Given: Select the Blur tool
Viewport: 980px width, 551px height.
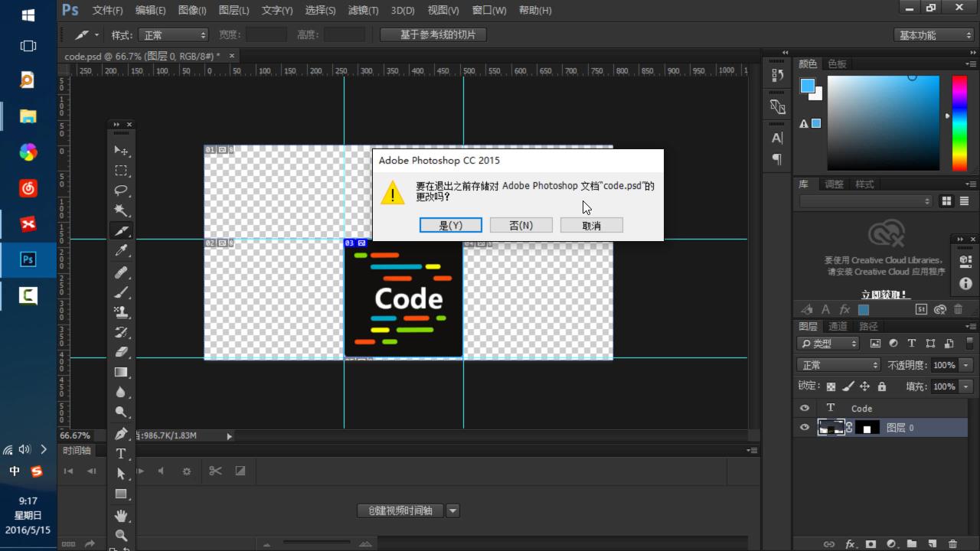Looking at the screenshot, I should (x=121, y=392).
